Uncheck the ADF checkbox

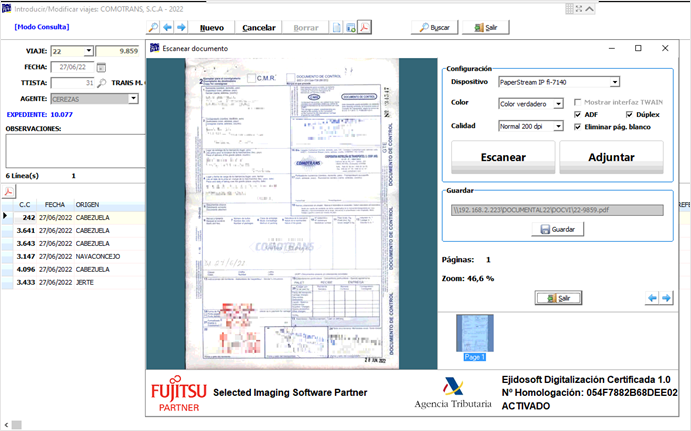tap(577, 115)
